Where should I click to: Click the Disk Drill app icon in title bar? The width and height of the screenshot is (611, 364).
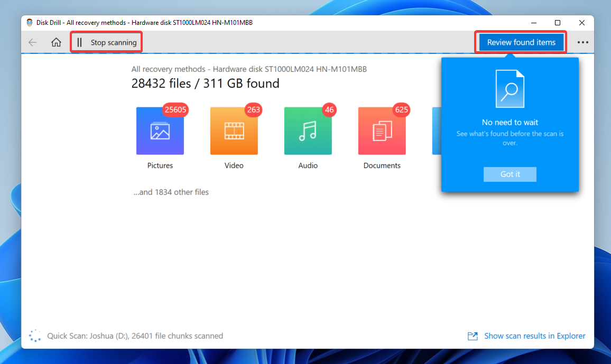(x=30, y=23)
